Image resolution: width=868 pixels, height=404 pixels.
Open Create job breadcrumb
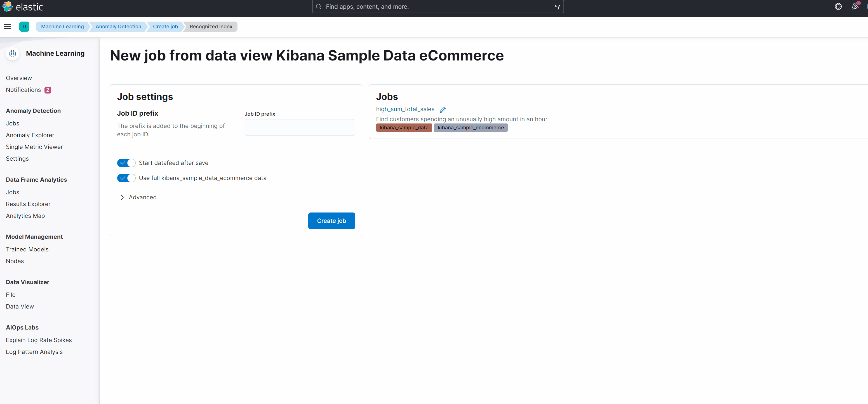pyautogui.click(x=165, y=27)
